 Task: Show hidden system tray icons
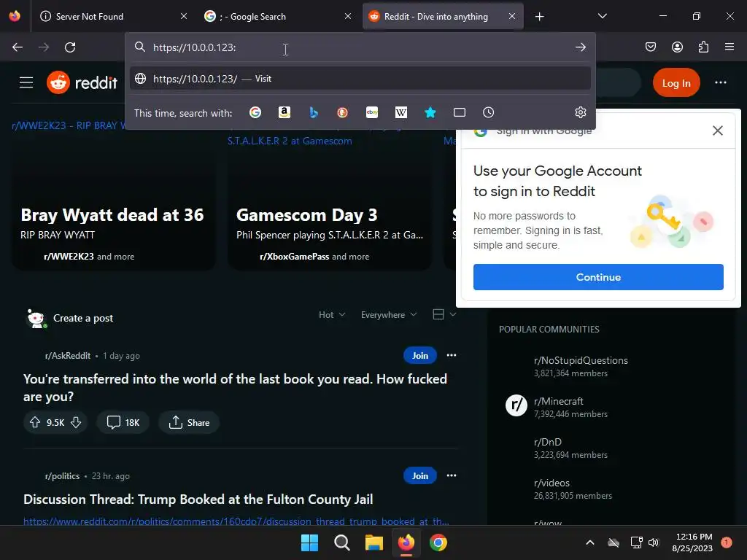[x=589, y=542]
